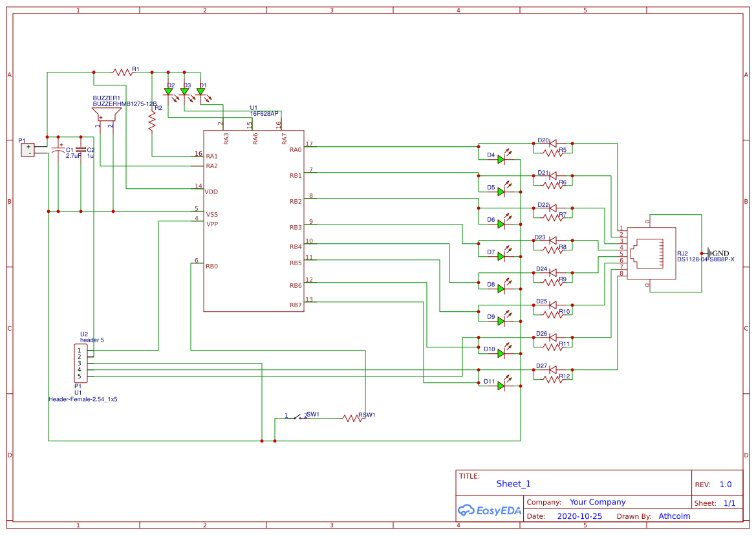Select the R8 resistor symbol
The image size is (756, 535).
click(x=553, y=250)
